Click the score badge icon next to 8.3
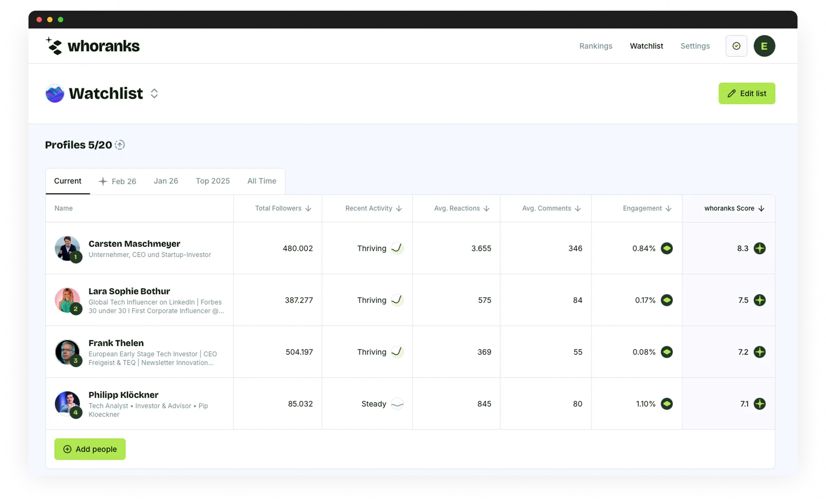This screenshot has height=504, width=826. (x=760, y=248)
